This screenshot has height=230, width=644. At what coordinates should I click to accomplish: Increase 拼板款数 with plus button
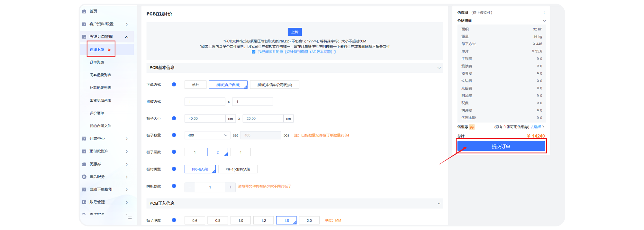coord(230,187)
